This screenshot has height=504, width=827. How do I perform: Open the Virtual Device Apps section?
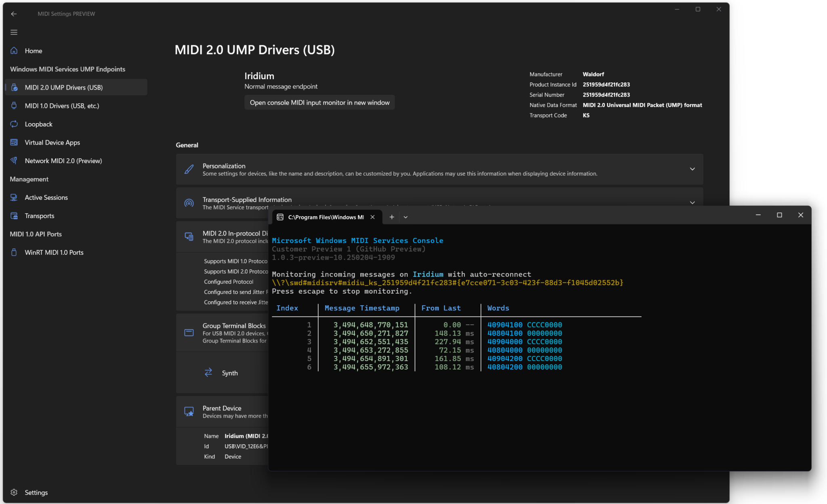click(52, 142)
